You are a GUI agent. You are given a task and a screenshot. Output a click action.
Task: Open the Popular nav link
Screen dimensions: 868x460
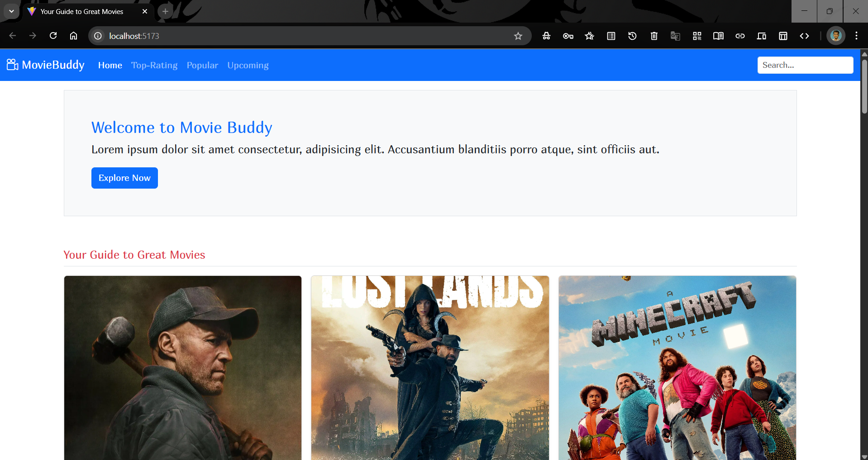click(202, 65)
